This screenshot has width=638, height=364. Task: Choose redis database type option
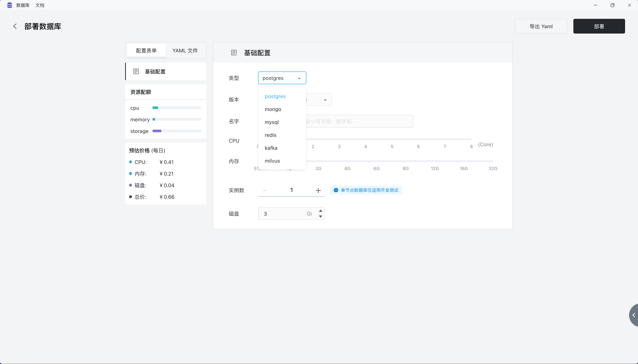pos(270,135)
